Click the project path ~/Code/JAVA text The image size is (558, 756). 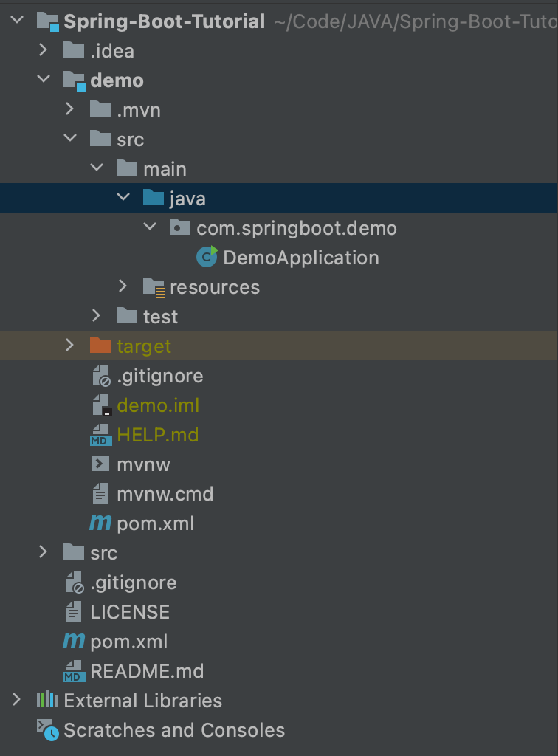tap(415, 21)
